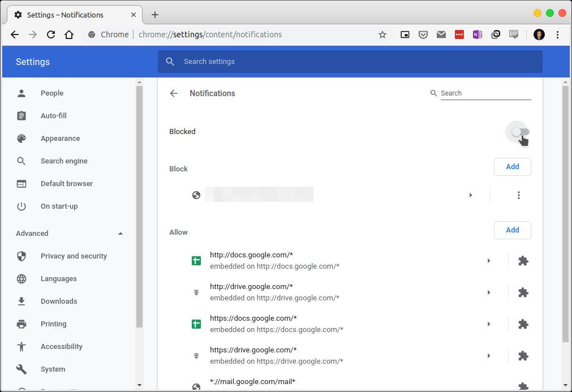Expand details for https://drive.google.com/*

pyautogui.click(x=489, y=355)
